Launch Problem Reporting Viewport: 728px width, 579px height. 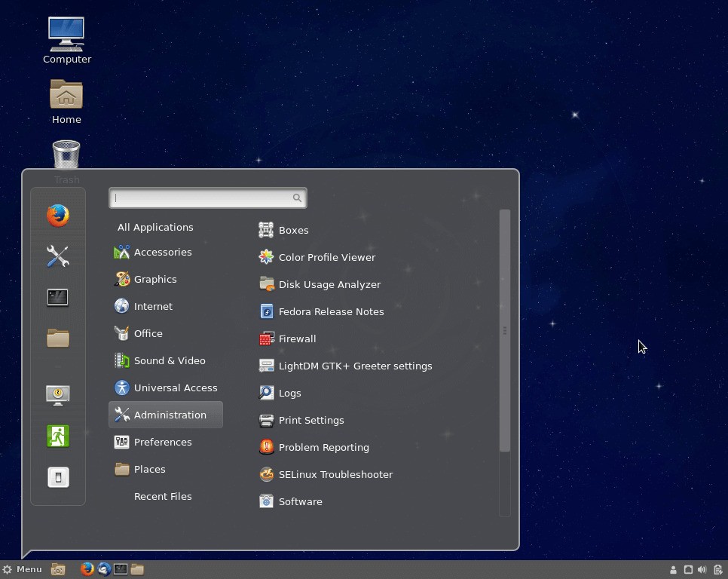[314, 447]
